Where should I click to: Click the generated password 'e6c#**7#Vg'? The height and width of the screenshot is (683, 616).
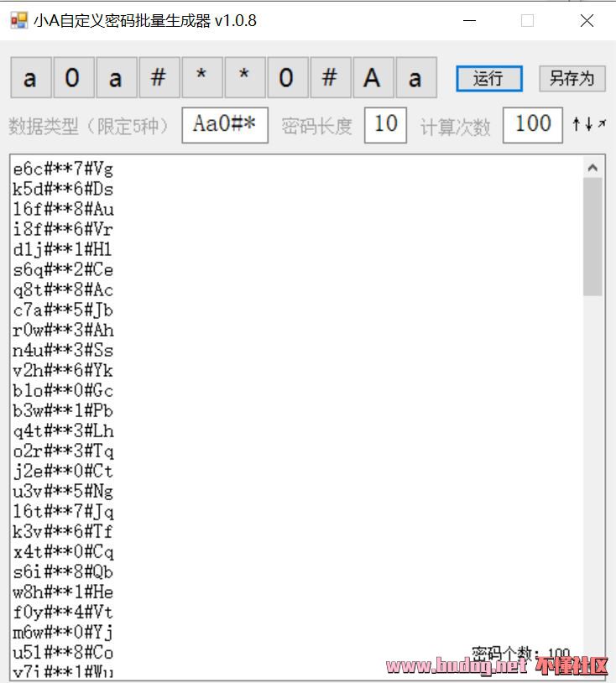(x=63, y=169)
